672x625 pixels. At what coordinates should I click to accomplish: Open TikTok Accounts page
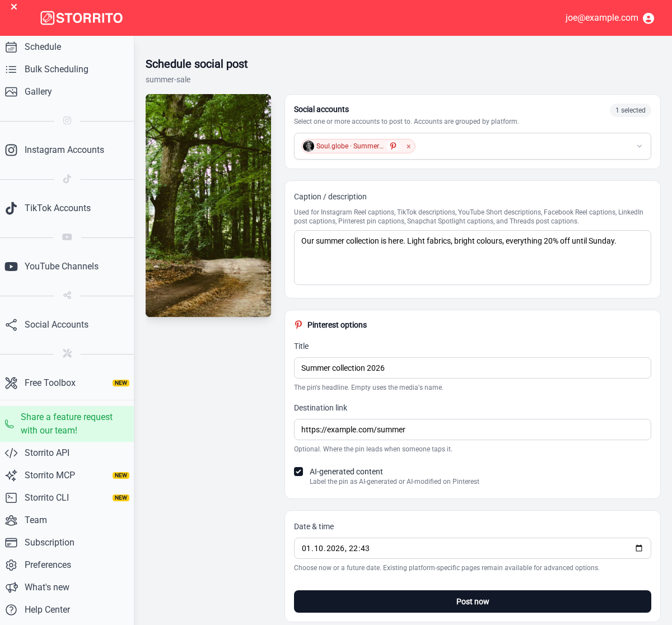point(67,208)
